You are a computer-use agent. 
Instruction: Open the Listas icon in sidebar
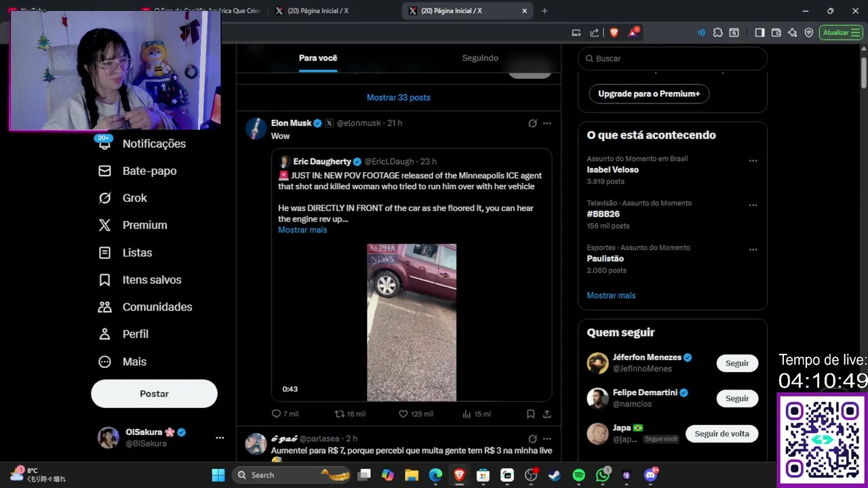104,253
